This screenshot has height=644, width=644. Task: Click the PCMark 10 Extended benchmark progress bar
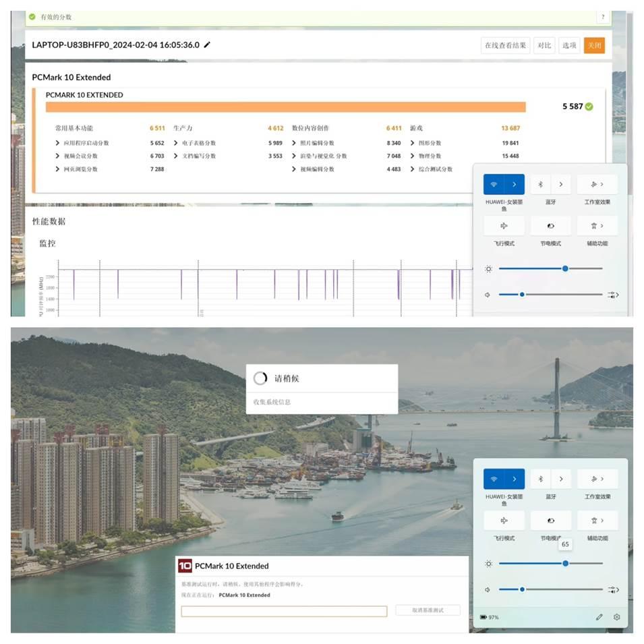284,611
